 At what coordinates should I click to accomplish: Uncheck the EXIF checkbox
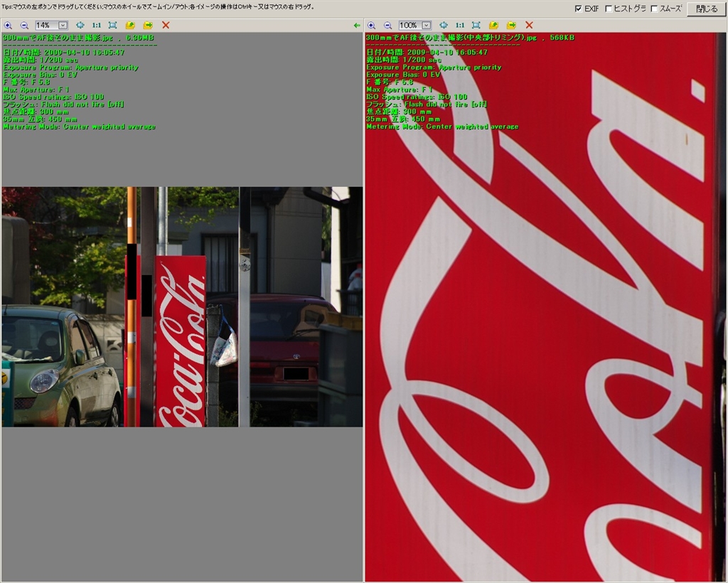point(579,9)
